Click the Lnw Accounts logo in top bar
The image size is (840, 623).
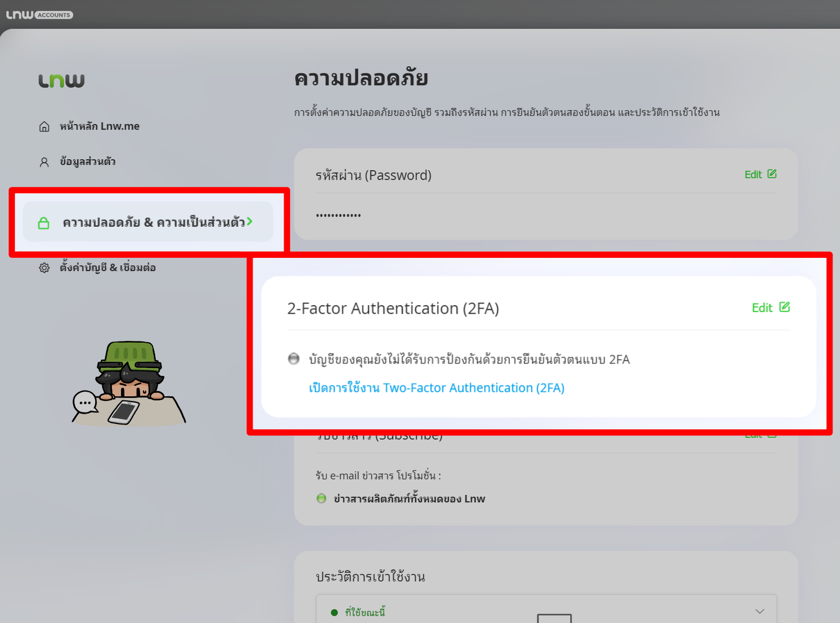point(39,14)
